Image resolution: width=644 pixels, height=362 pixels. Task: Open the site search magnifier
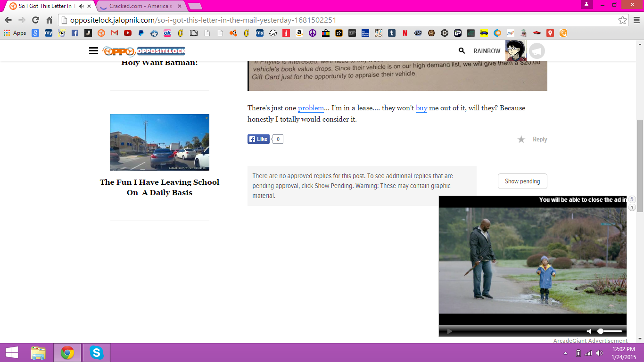(x=462, y=51)
